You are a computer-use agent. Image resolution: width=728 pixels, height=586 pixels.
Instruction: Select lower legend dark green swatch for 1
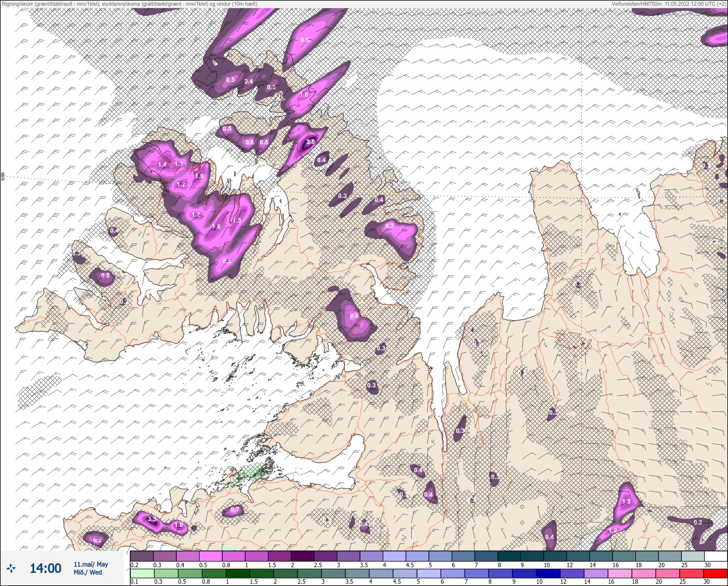pyautogui.click(x=238, y=573)
